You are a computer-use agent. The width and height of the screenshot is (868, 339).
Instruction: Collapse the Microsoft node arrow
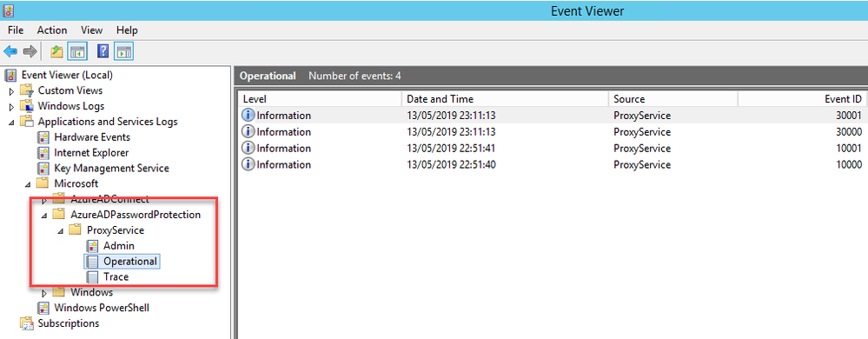point(28,184)
